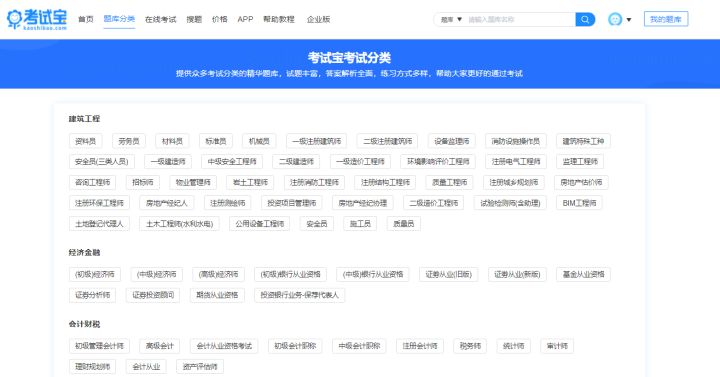720x377 pixels.
Task: Open the 一级注册建筑师 category
Action: pos(316,141)
